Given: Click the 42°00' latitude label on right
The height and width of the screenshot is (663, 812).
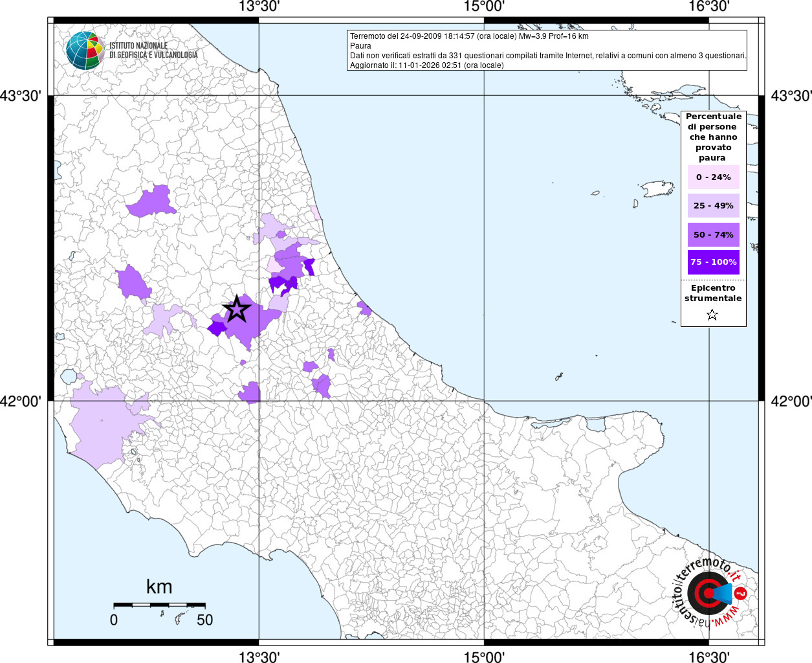Looking at the screenshot, I should (x=791, y=401).
